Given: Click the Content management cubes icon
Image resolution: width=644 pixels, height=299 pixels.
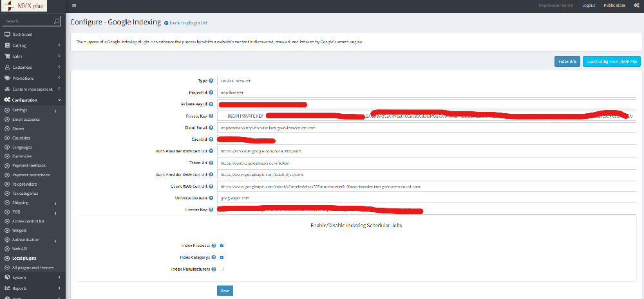Looking at the screenshot, I should [x=7, y=89].
